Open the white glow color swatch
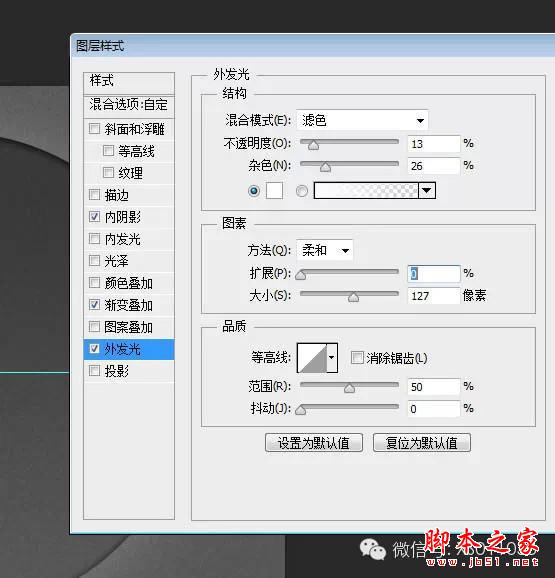 click(x=275, y=191)
